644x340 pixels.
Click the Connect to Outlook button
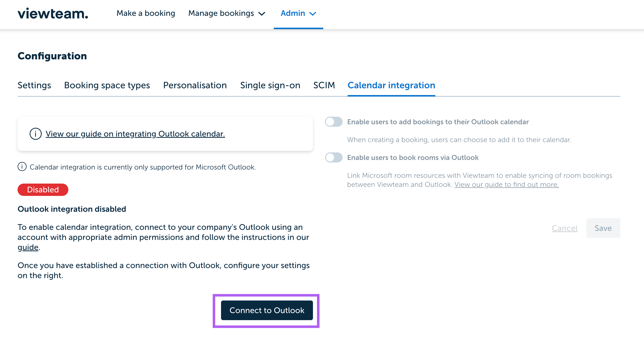click(x=267, y=310)
